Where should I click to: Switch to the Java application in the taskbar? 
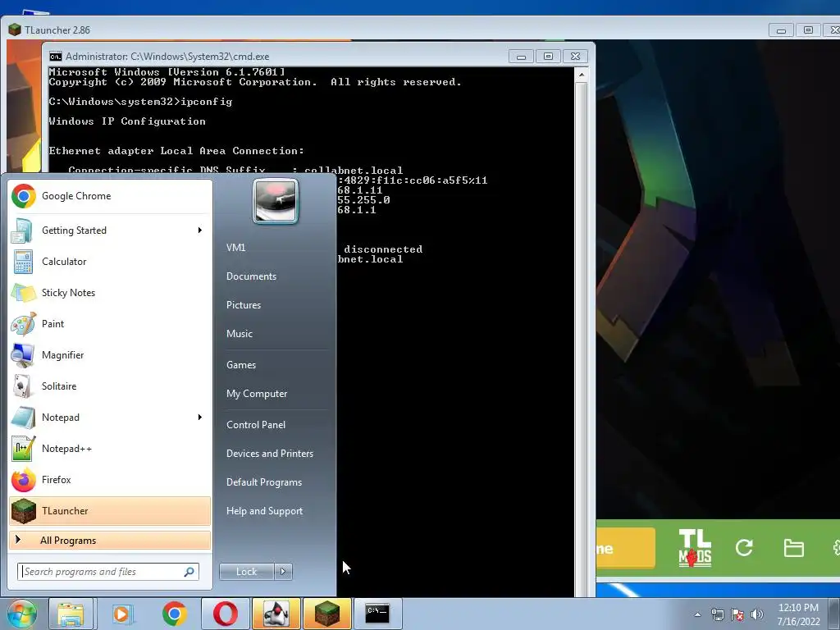[276, 614]
